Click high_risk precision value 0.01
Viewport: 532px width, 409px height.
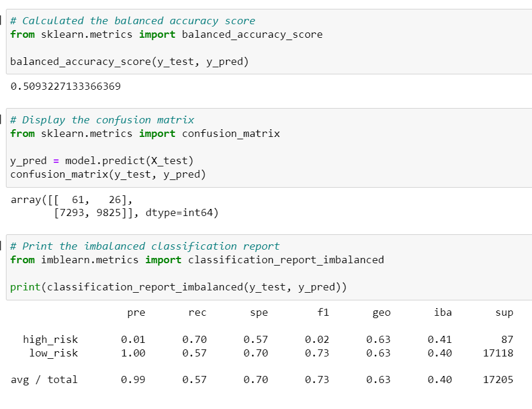pyautogui.click(x=133, y=339)
